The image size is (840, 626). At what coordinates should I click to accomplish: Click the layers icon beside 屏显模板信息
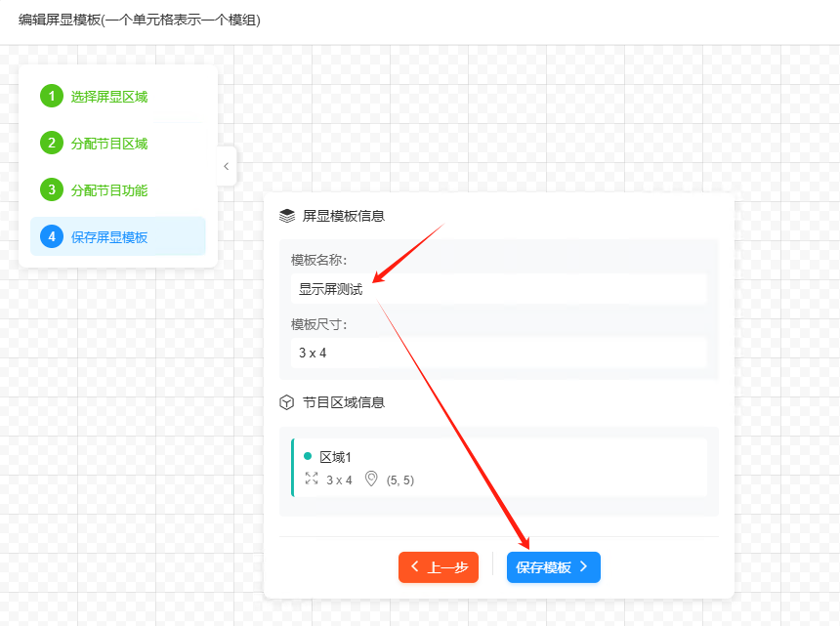tap(287, 216)
